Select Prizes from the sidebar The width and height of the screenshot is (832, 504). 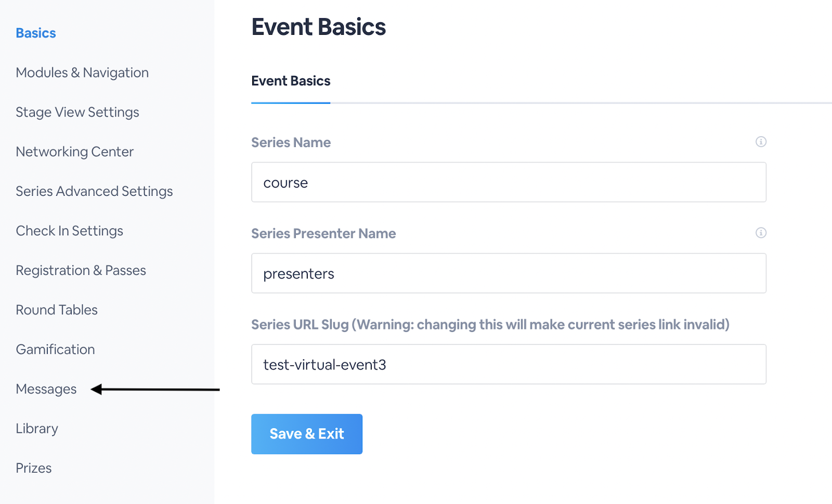tap(34, 468)
